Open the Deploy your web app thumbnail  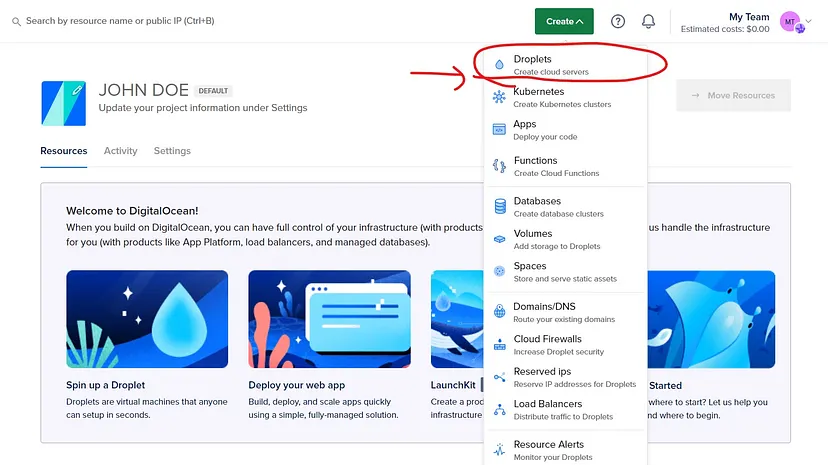pyautogui.click(x=330, y=319)
